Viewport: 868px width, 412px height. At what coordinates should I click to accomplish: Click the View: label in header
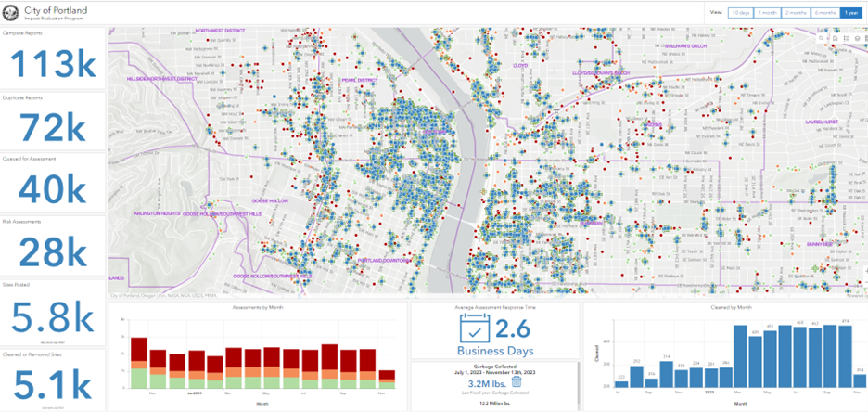(x=718, y=13)
